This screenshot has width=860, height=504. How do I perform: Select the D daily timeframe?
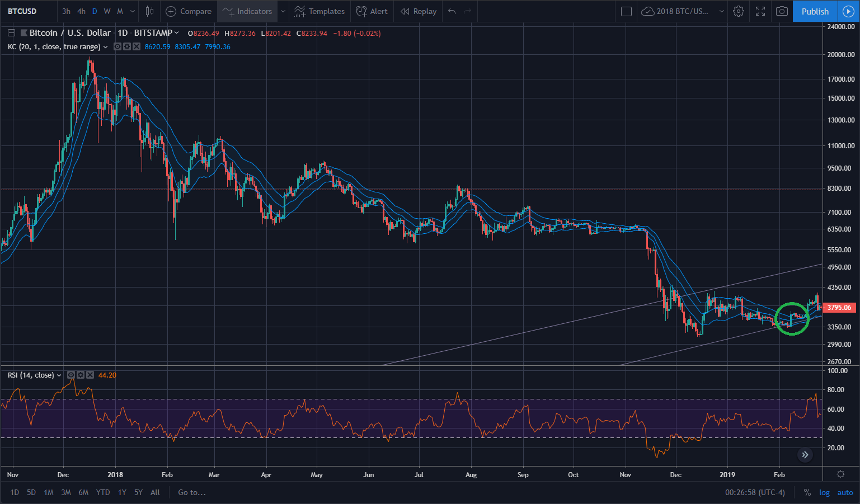point(95,11)
